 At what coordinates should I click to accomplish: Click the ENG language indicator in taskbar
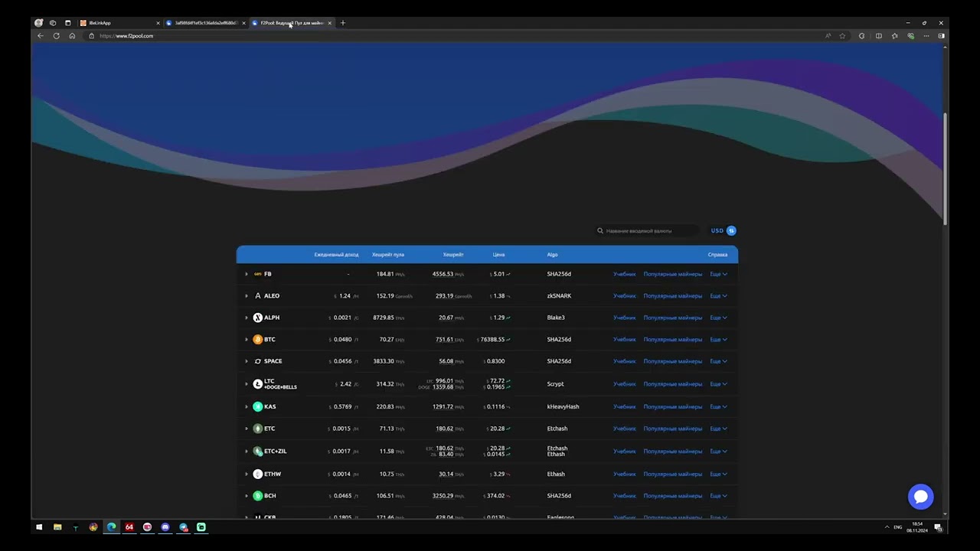(x=898, y=527)
